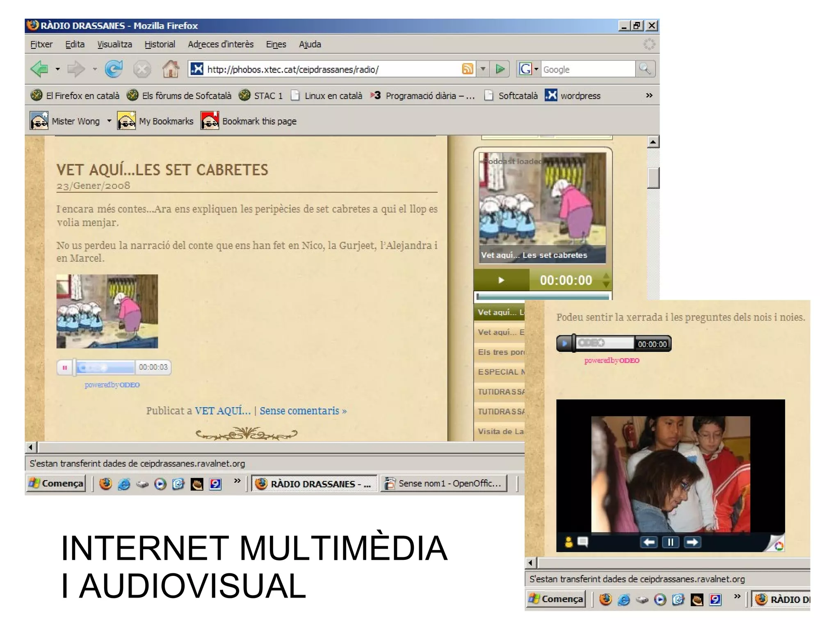Click the Home icon in toolbar
840x630 pixels.
click(x=170, y=69)
